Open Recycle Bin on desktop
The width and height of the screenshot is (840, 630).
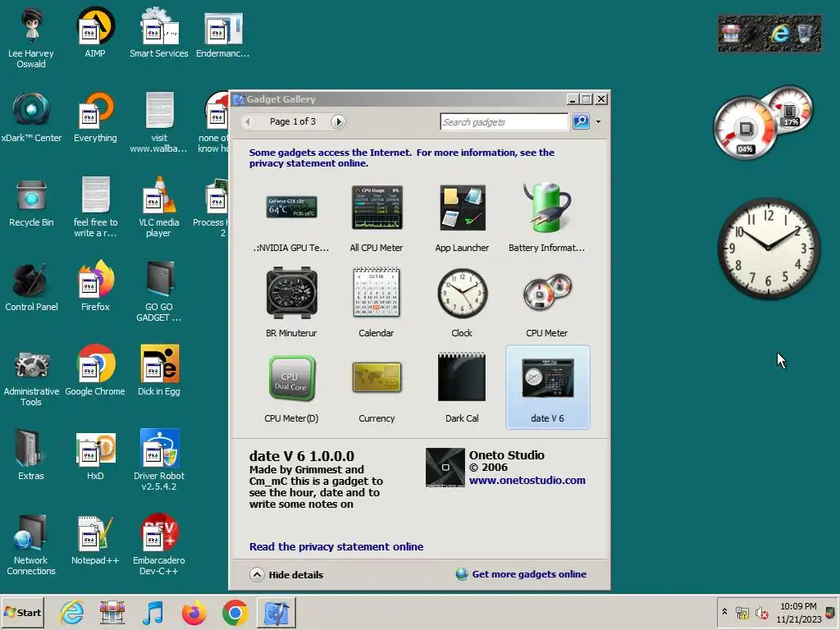pyautogui.click(x=31, y=202)
